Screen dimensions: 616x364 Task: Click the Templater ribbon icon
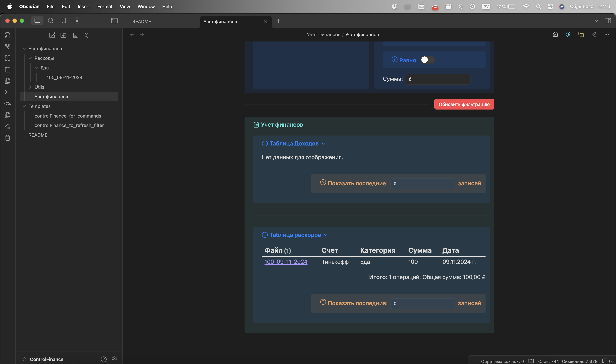pos(8,104)
